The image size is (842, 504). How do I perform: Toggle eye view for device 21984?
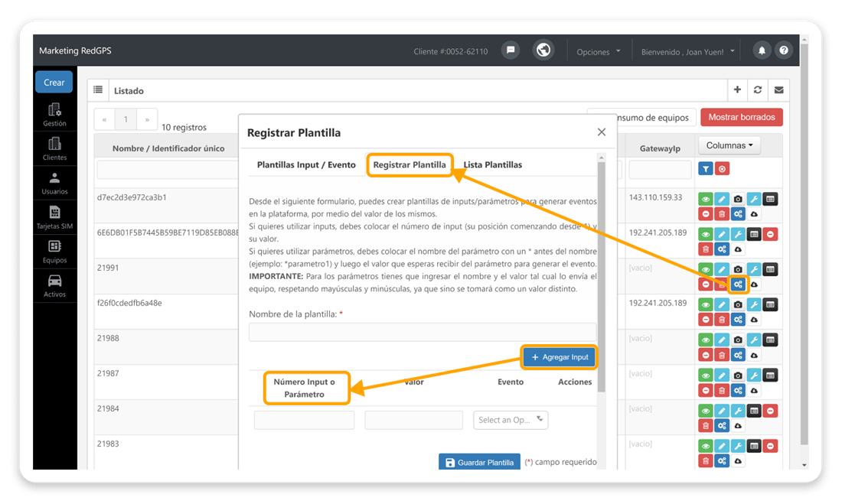click(706, 411)
